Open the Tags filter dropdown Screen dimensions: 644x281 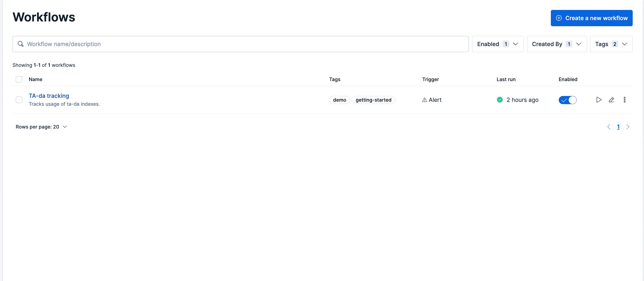(x=611, y=44)
